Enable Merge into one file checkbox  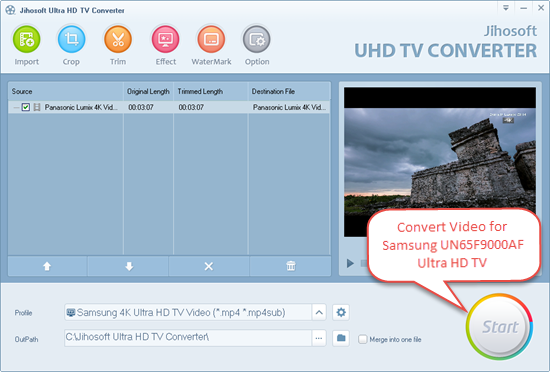[x=363, y=339]
